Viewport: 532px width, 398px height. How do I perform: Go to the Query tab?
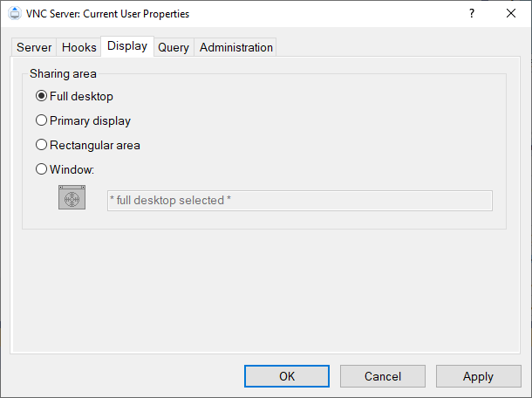pos(174,47)
